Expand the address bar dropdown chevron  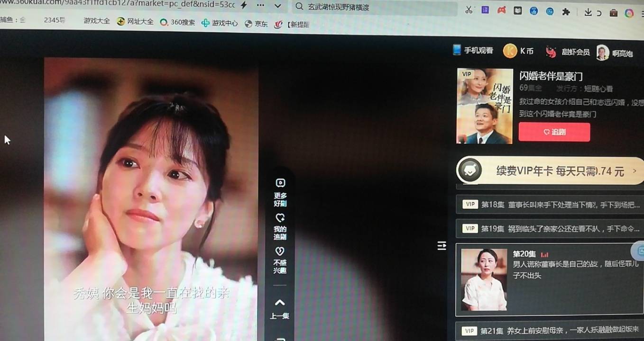tap(278, 6)
